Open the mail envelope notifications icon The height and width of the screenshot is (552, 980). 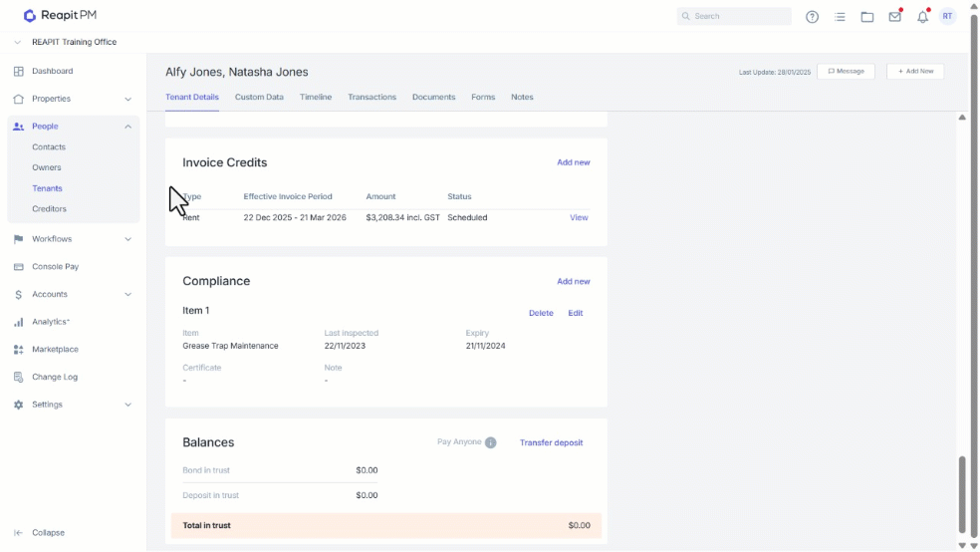click(x=895, y=16)
